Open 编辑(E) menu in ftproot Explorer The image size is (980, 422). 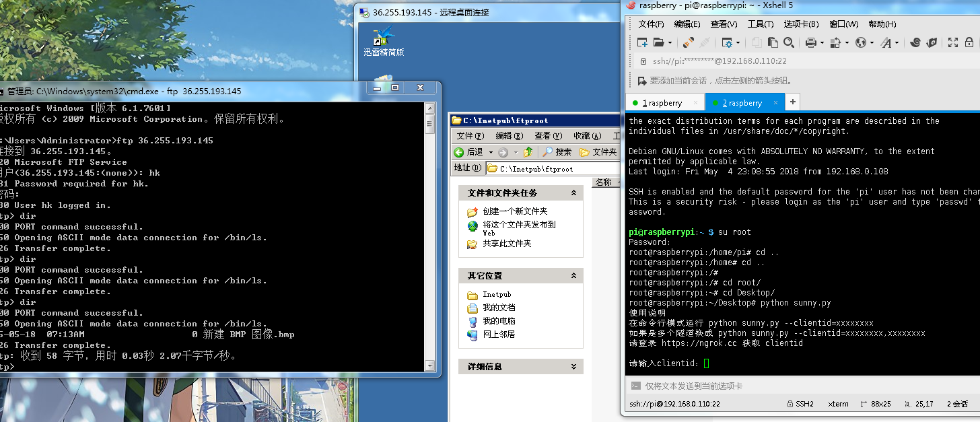(510, 136)
